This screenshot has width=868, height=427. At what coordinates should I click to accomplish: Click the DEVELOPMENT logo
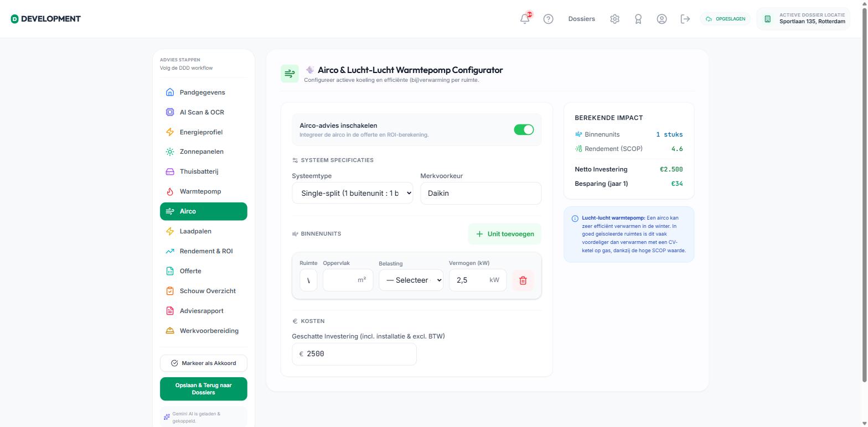(x=45, y=19)
